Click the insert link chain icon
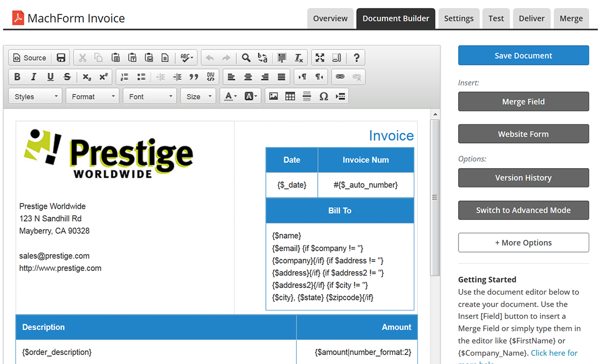The width and height of the screenshot is (602, 364). [x=340, y=77]
